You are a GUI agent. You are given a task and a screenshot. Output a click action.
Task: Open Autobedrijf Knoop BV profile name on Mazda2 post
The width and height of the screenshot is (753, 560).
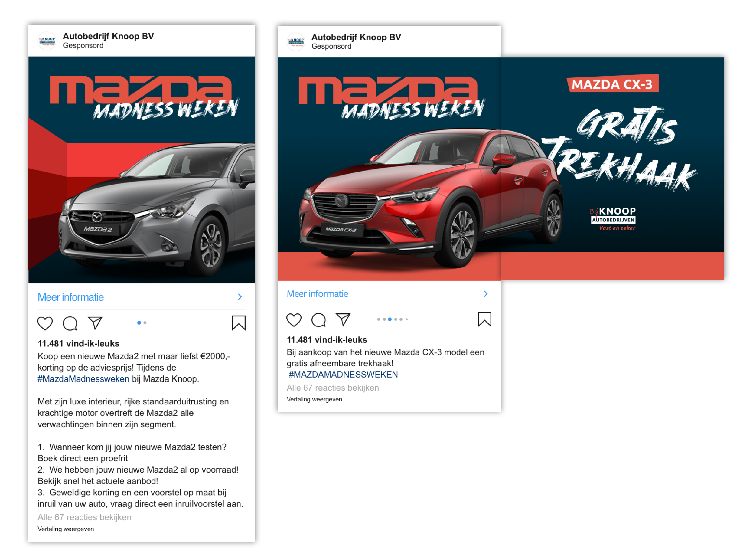coord(108,36)
